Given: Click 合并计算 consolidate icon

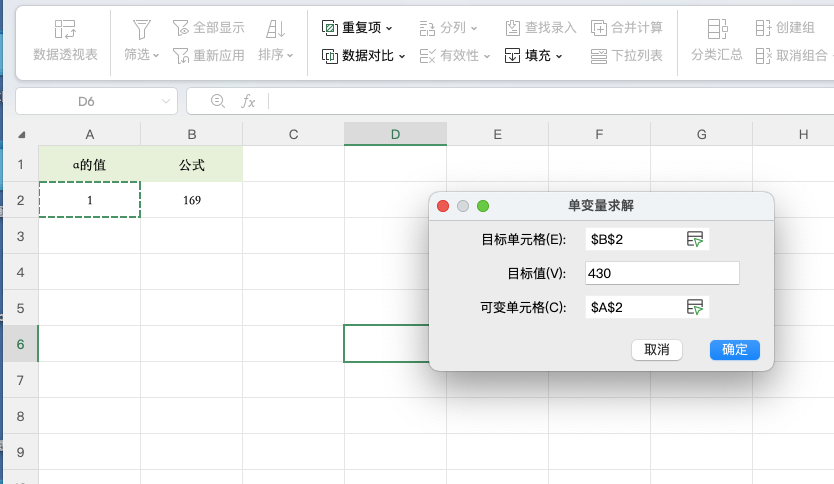Looking at the screenshot, I should (x=599, y=28).
